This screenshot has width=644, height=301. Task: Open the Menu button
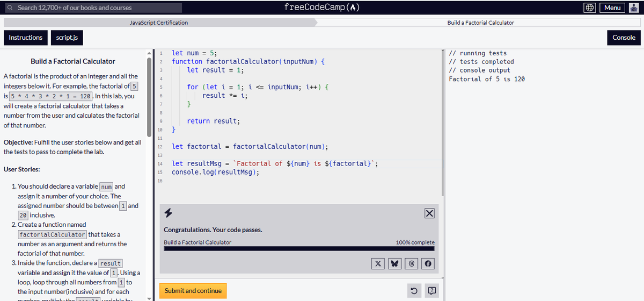click(612, 8)
